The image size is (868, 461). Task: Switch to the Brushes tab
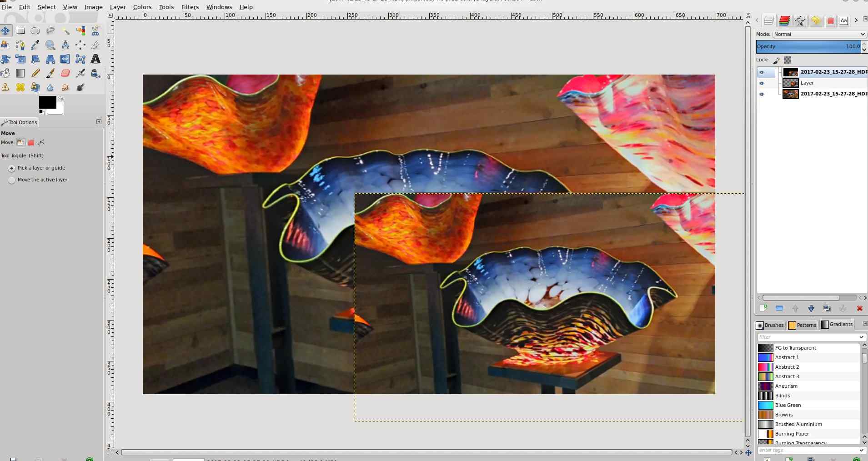click(770, 325)
